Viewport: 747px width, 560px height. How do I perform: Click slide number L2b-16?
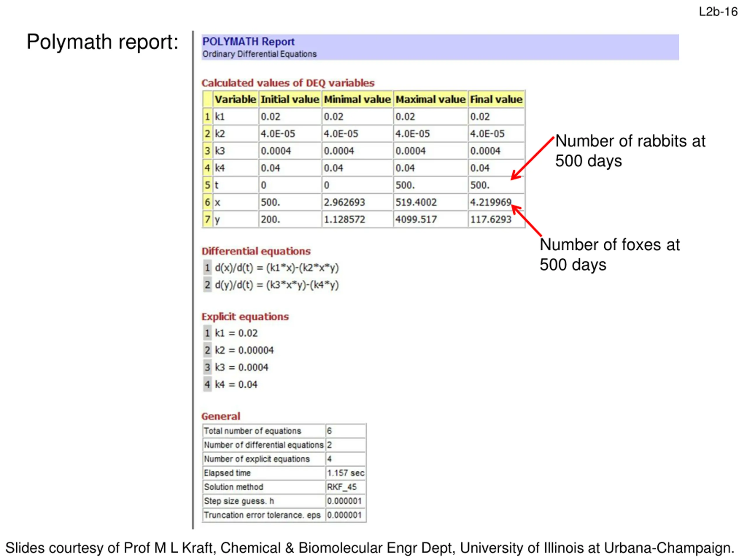718,12
